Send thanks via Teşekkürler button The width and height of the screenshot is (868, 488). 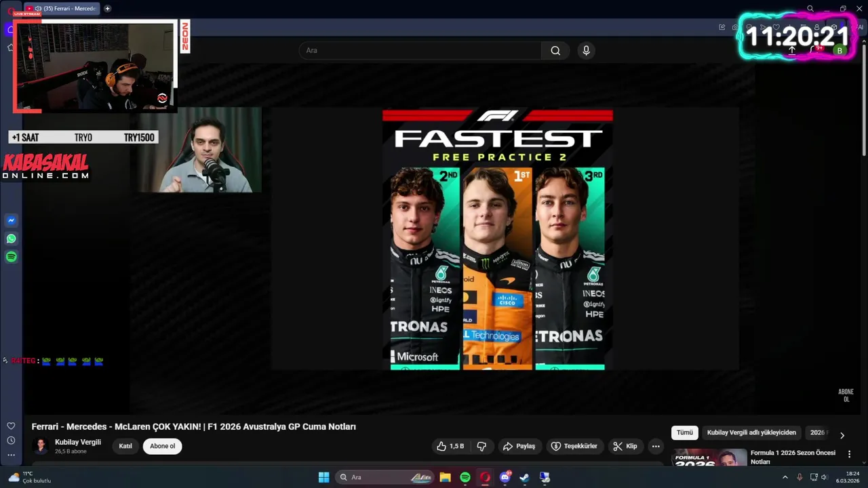(x=574, y=446)
